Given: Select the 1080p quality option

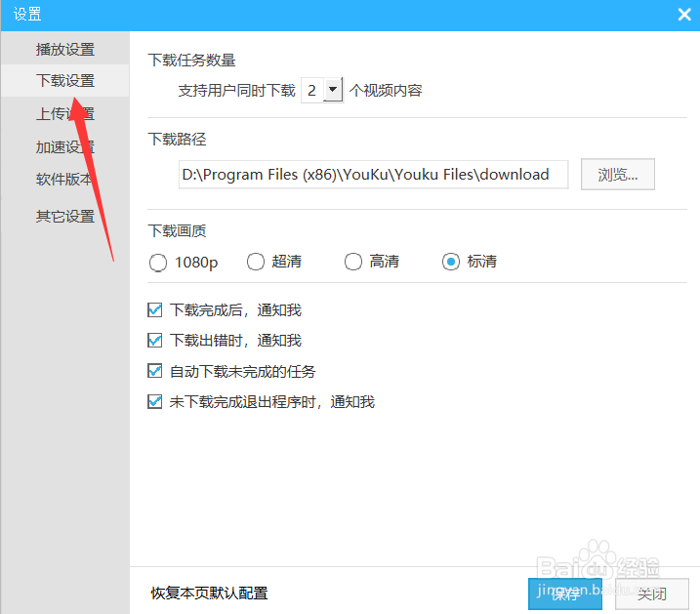Looking at the screenshot, I should pyautogui.click(x=158, y=263).
